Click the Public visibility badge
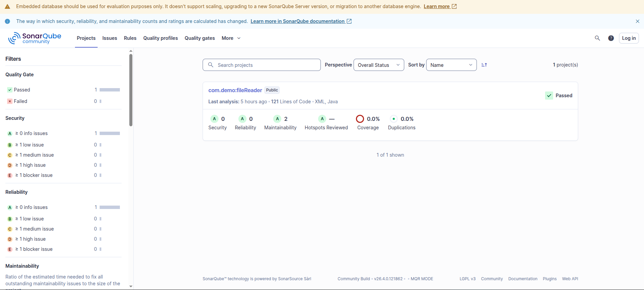Viewport: 644px width, 290px height. point(272,90)
